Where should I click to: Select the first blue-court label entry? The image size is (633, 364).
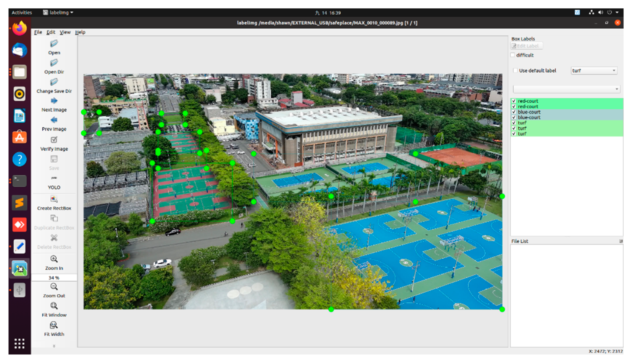[529, 112]
